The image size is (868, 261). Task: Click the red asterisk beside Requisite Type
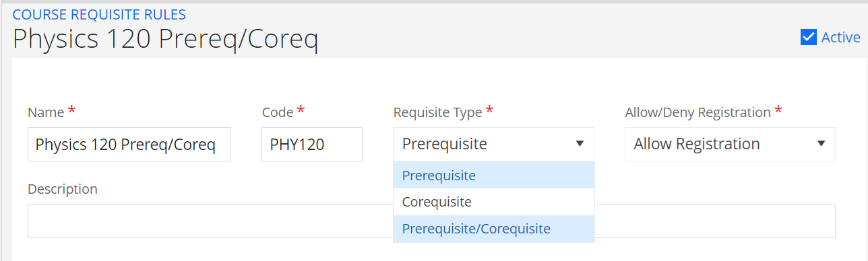click(x=490, y=110)
